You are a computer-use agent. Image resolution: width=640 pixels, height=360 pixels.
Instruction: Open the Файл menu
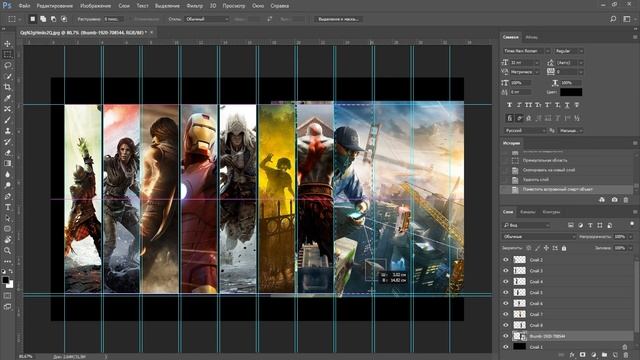pos(24,6)
